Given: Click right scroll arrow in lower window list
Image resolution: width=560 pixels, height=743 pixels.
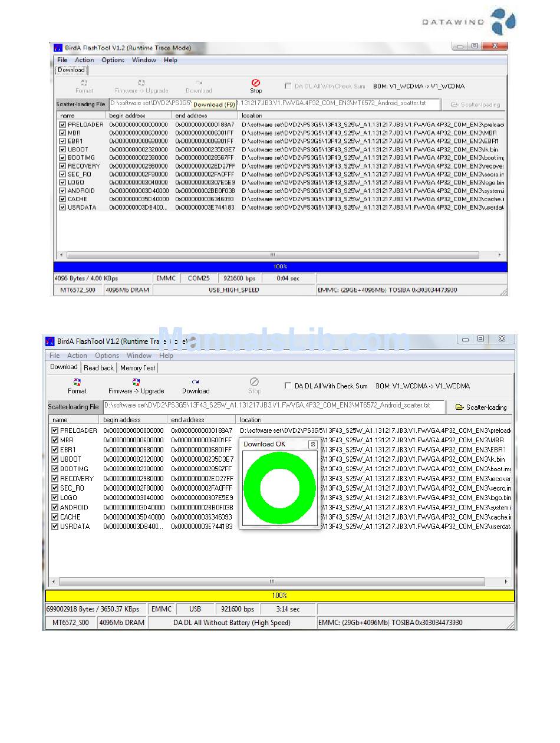Looking at the screenshot, I should 506,582.
